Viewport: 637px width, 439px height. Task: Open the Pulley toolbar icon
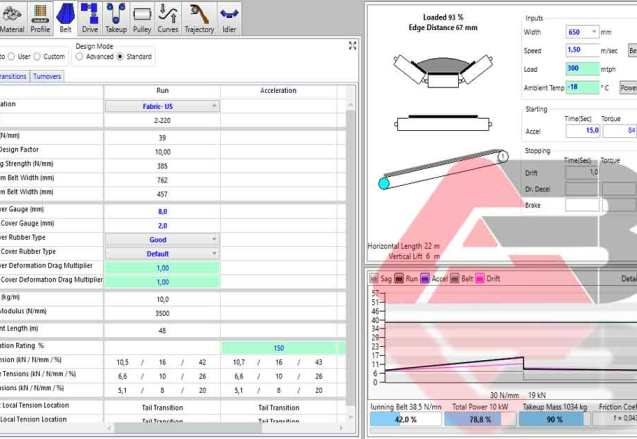tap(142, 16)
